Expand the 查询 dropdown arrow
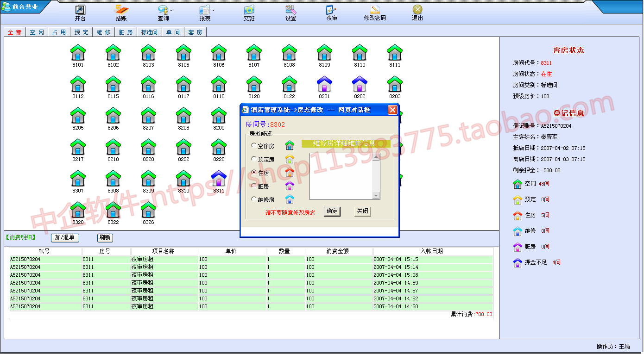This screenshot has width=644, height=354. (x=171, y=10)
